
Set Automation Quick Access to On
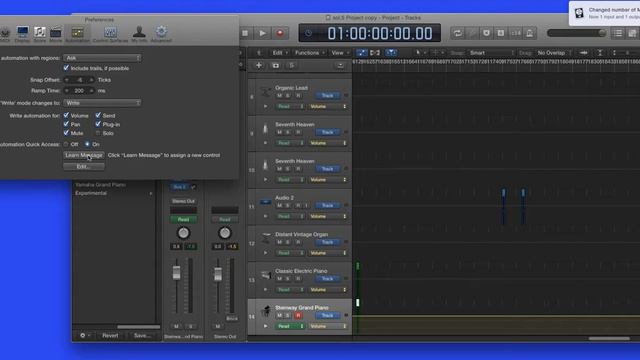[x=87, y=144]
